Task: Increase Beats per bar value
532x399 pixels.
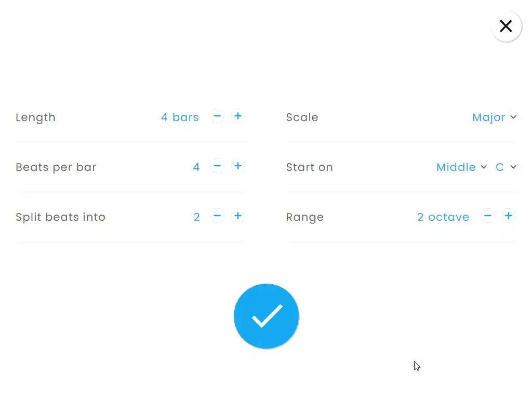Action: coord(238,166)
